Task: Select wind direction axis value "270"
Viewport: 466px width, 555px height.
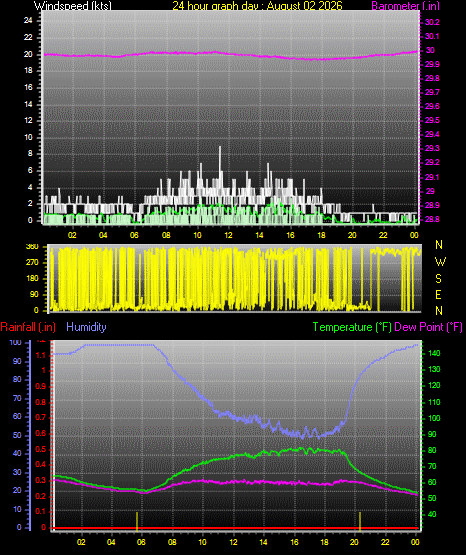Action: [32, 263]
